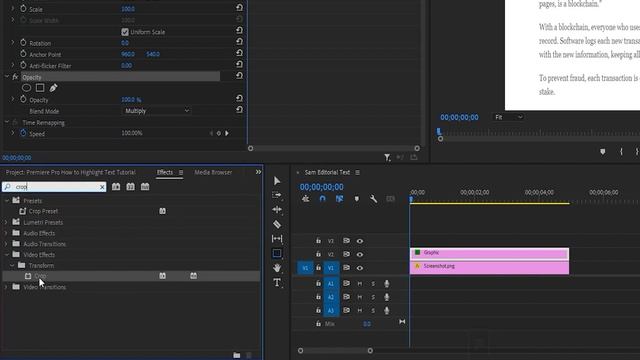Filter by Accelerated Effects icon
640x360 pixels.
[x=116, y=187]
